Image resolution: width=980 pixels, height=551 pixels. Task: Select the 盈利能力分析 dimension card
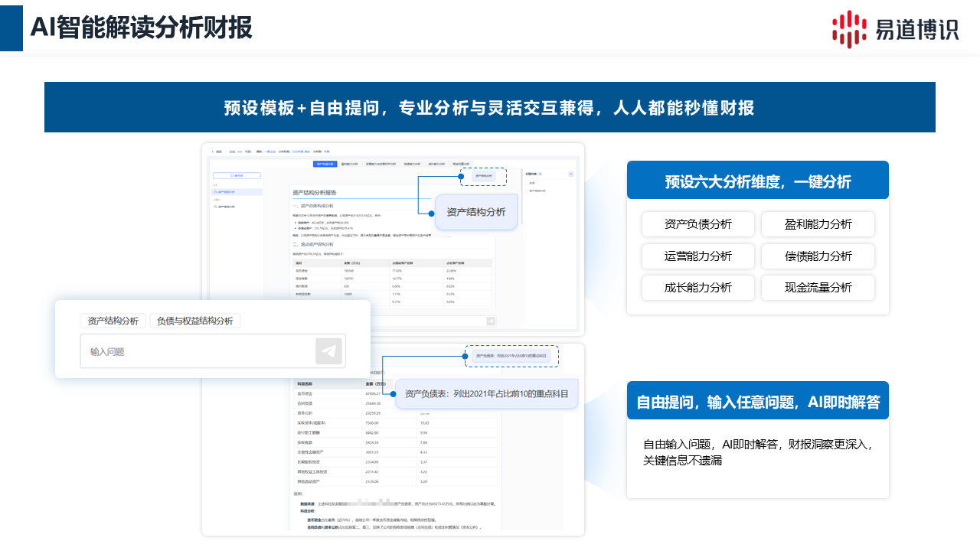[818, 224]
